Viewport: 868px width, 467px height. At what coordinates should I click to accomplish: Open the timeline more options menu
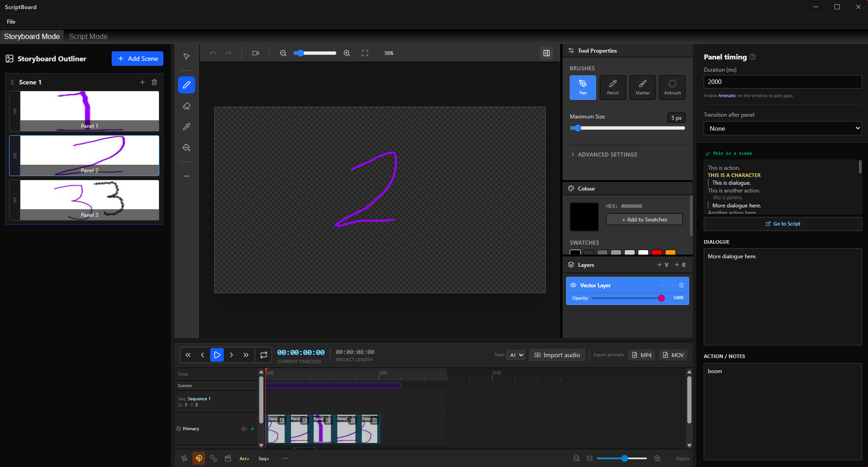285,458
